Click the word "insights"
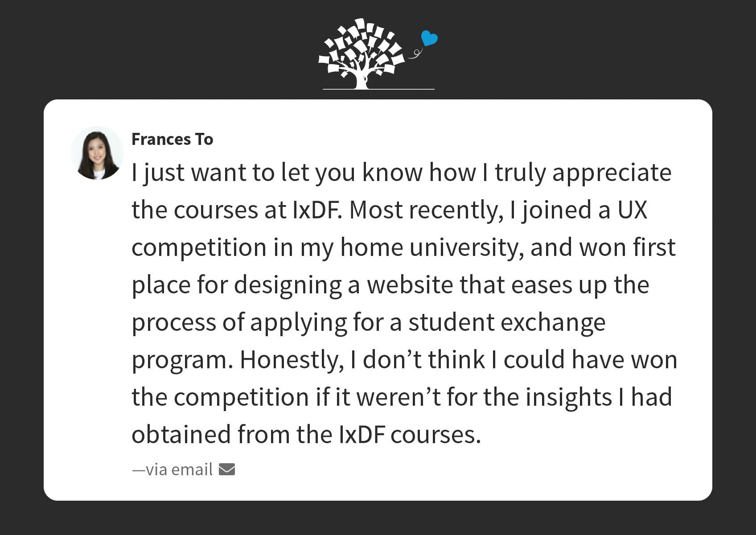The width and height of the screenshot is (756, 535). [569, 398]
